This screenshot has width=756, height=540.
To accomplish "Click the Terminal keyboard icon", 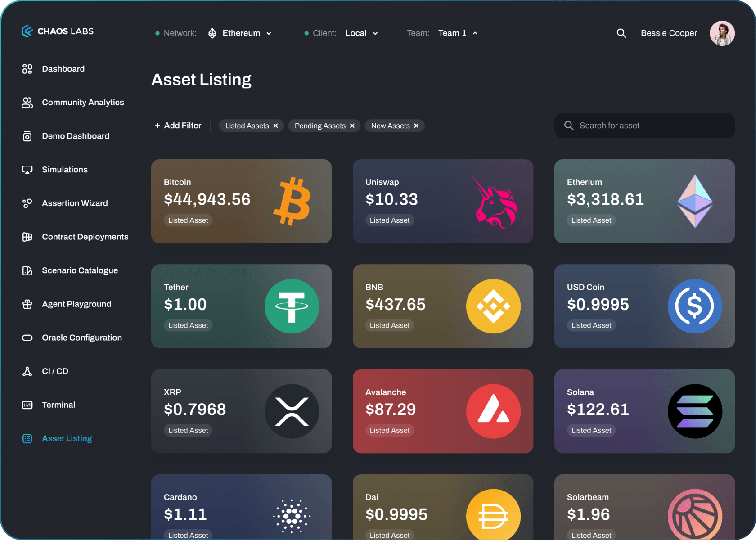I will point(27,405).
